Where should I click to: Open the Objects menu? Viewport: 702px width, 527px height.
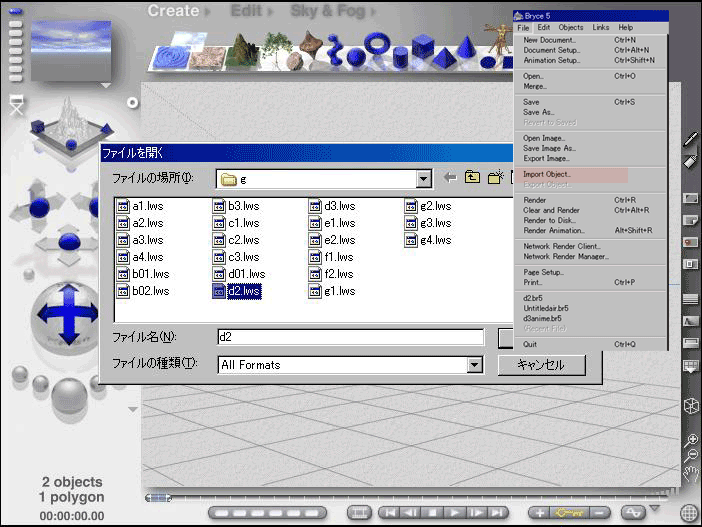(x=571, y=27)
